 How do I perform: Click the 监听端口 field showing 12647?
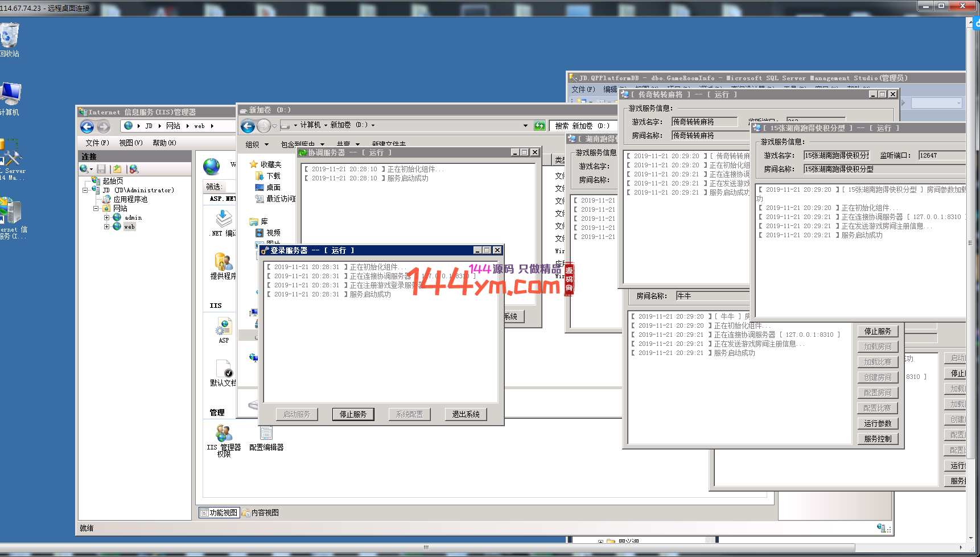coord(941,155)
